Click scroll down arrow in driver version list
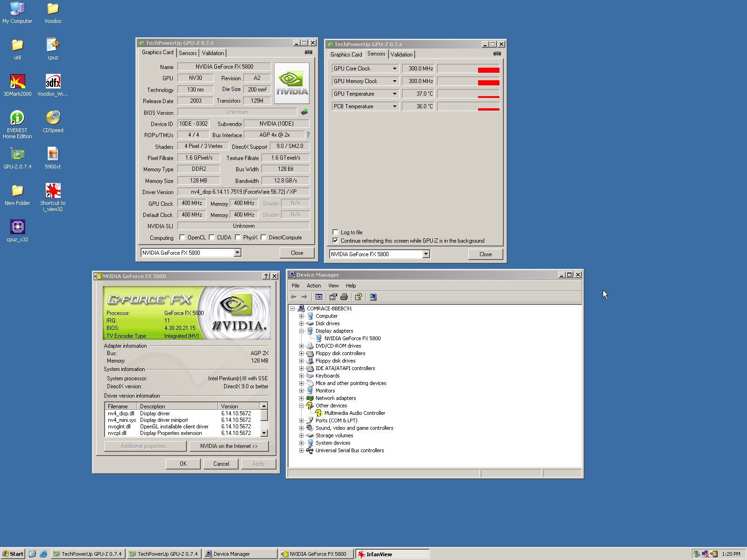This screenshot has width=747, height=560. 264,433
